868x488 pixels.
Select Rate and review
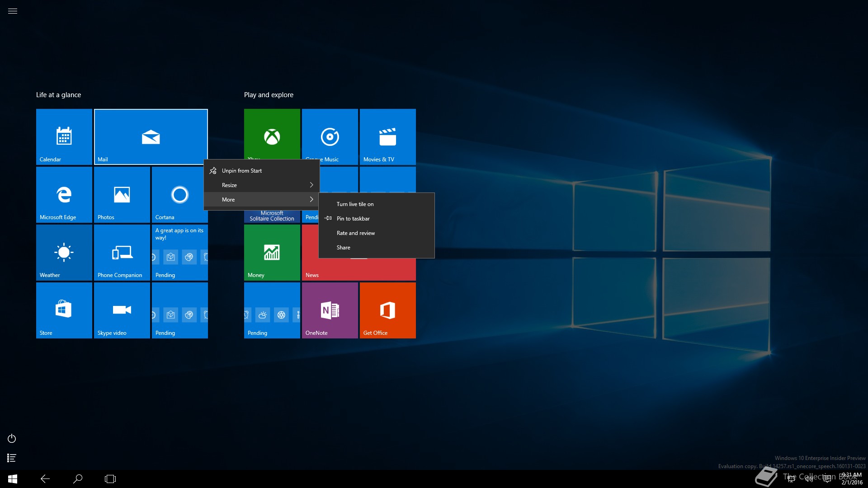pyautogui.click(x=377, y=233)
